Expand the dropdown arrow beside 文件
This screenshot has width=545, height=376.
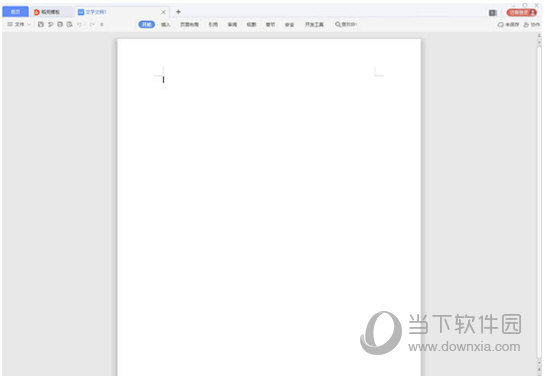pyautogui.click(x=29, y=24)
